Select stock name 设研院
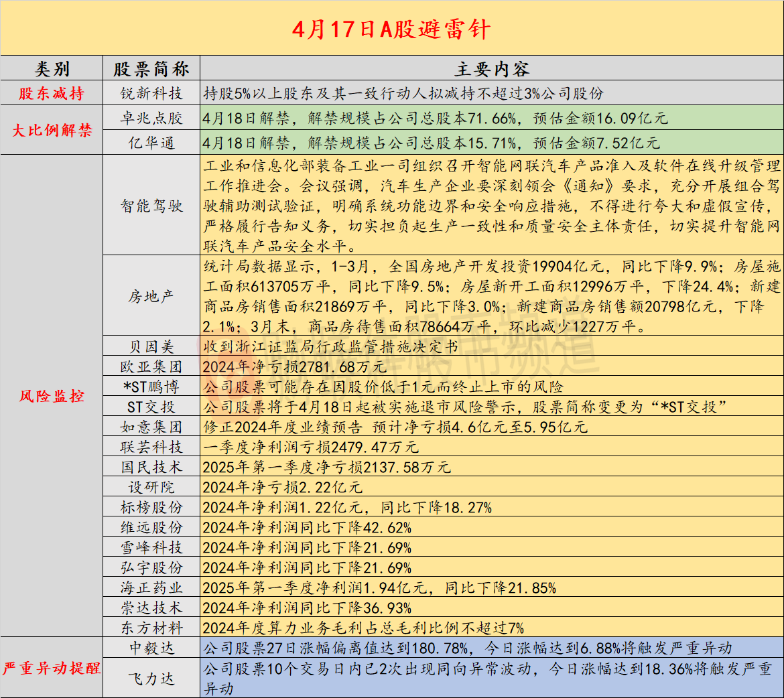The height and width of the screenshot is (698, 784). coord(151,487)
